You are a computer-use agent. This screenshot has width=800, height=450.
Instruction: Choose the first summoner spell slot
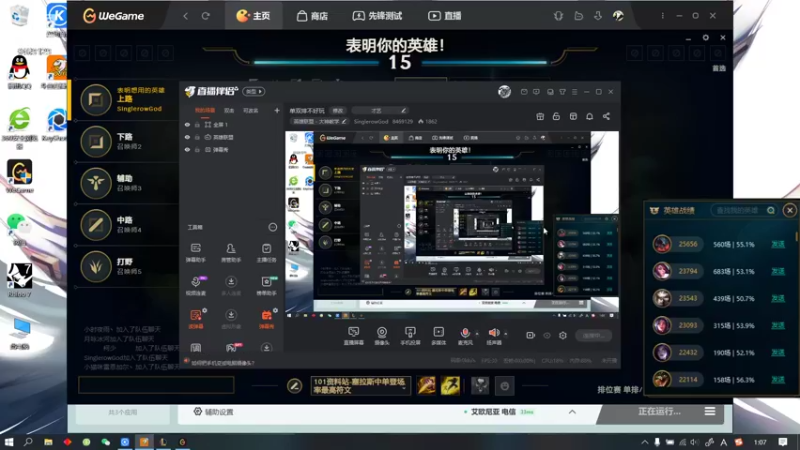pos(427,386)
